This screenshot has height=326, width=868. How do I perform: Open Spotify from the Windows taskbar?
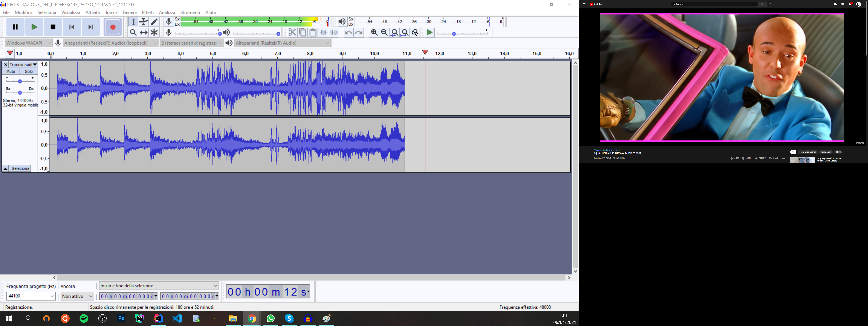click(x=84, y=319)
